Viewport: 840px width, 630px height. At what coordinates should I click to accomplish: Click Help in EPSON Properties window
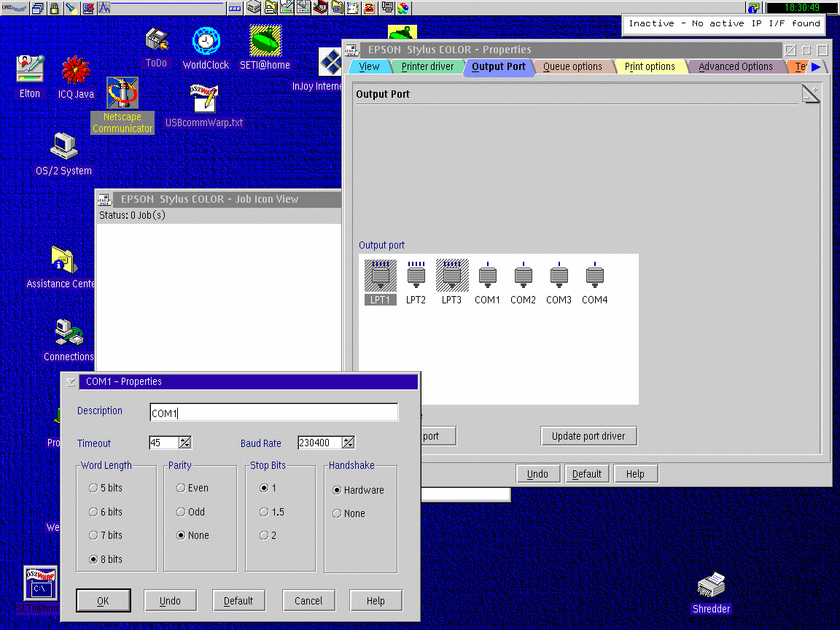[635, 474]
